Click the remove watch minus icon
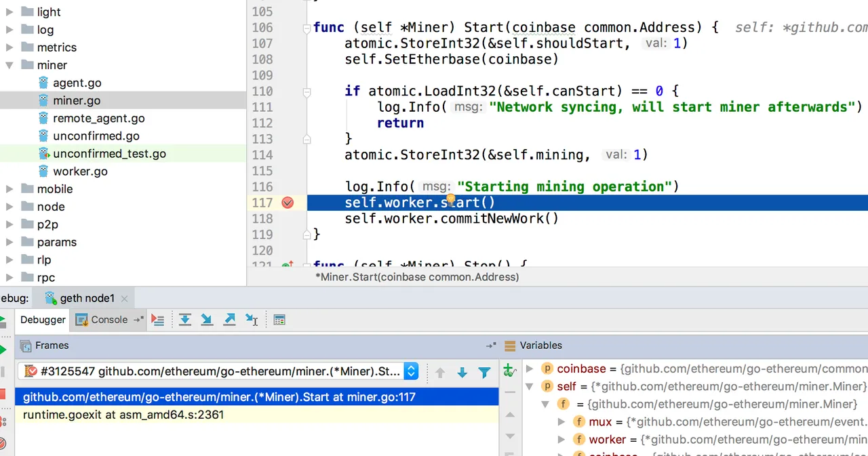This screenshot has height=456, width=868. point(511,393)
